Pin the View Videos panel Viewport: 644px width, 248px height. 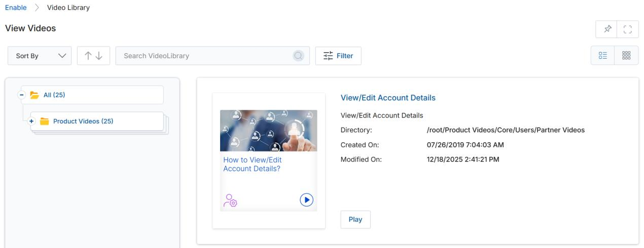(607, 29)
